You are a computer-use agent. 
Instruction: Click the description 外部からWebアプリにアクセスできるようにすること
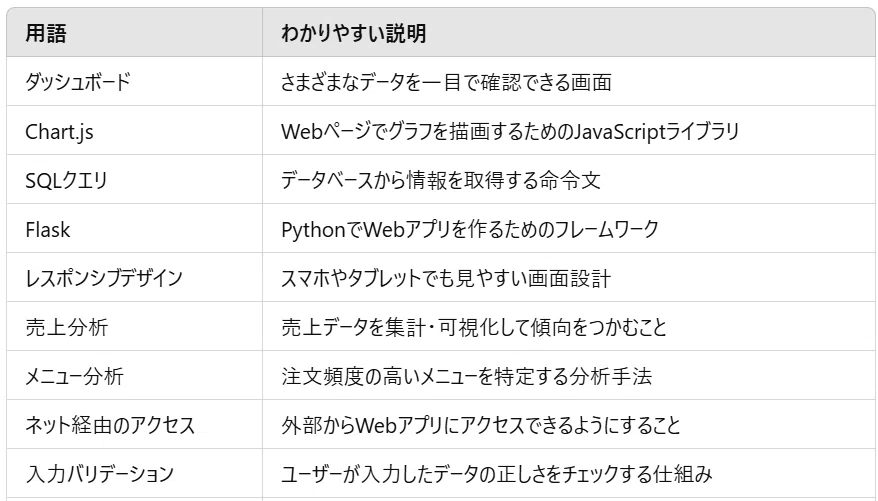coord(480,425)
